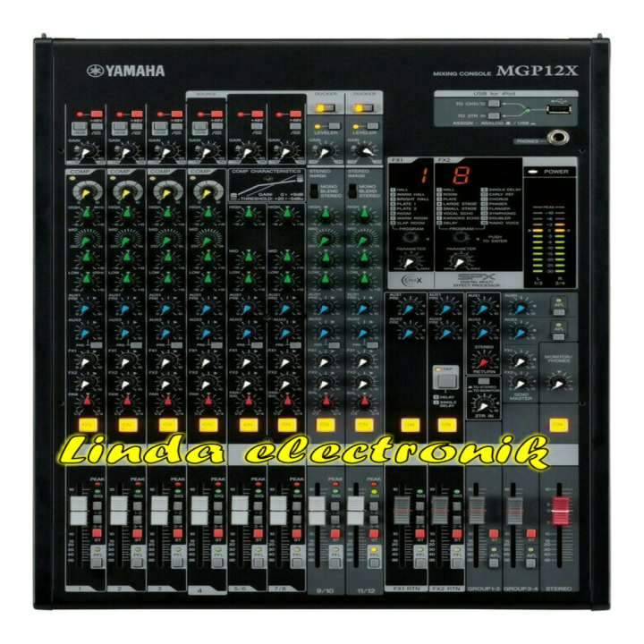The height and width of the screenshot is (644, 644).
Task: Click the GROUP1-2 fader
Action: coord(477,511)
